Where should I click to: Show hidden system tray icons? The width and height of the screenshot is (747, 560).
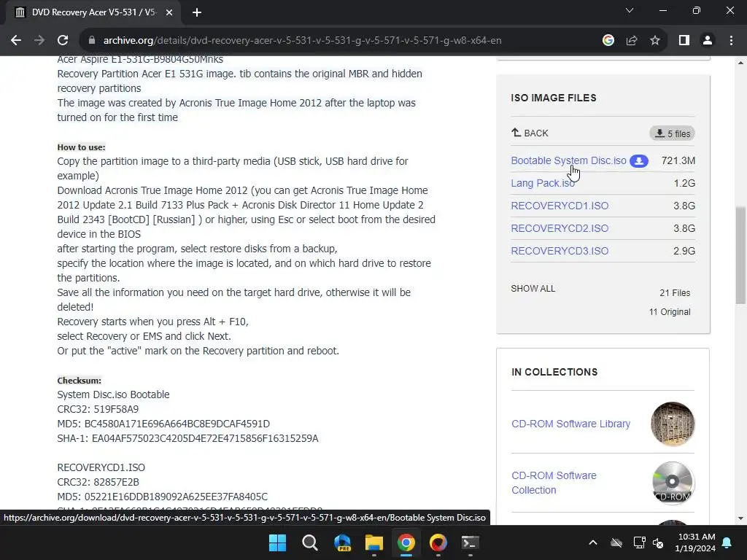point(593,542)
